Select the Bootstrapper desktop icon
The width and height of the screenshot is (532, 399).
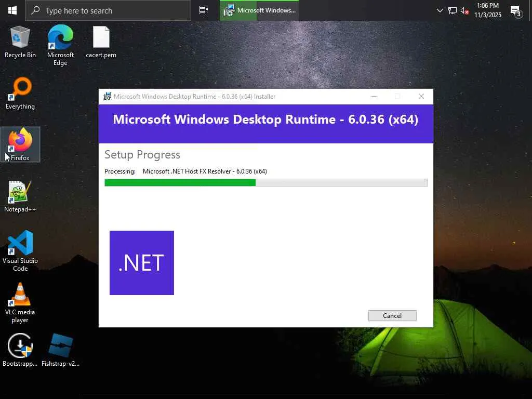(x=20, y=350)
